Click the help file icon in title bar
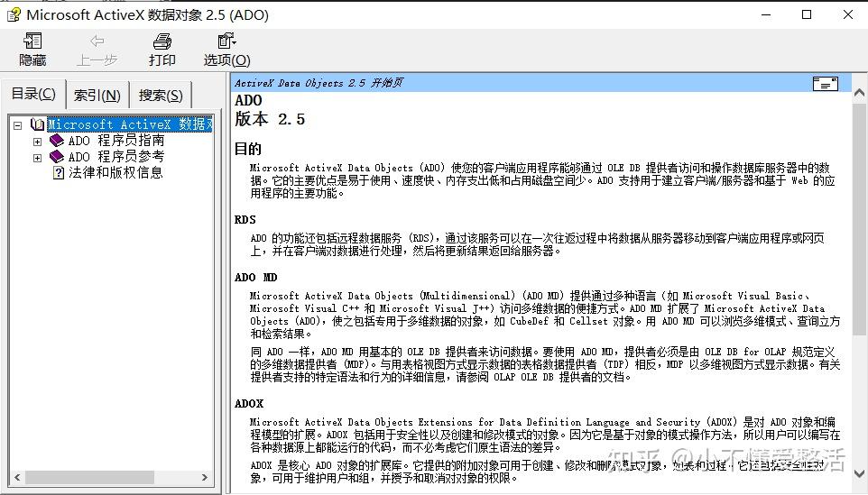This screenshot has height=495, width=868. coord(14,15)
